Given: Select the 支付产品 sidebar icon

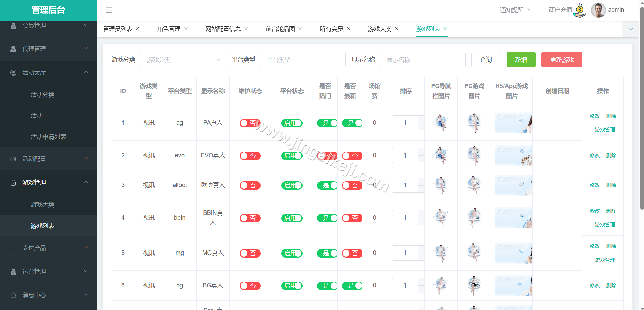Looking at the screenshot, I should click(13, 248).
